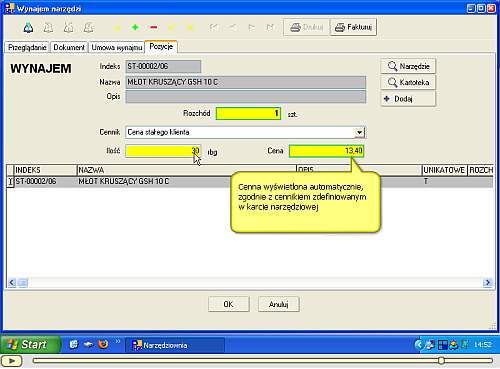Click the NAZWA column header
Viewport: 500px width, 369px height.
coord(187,170)
